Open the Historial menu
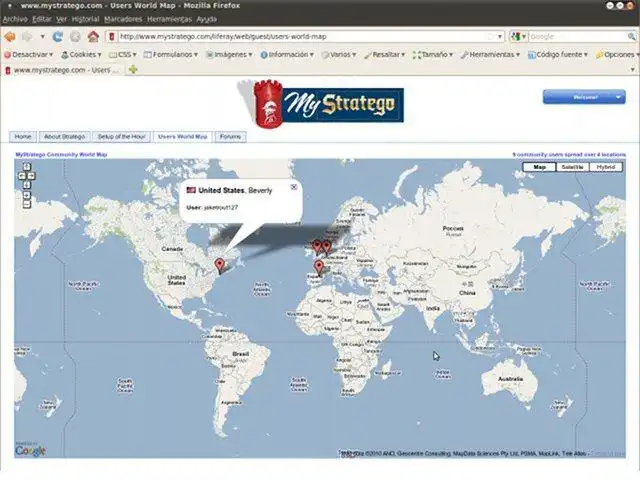Viewport: 640px width, 480px height. pyautogui.click(x=85, y=19)
